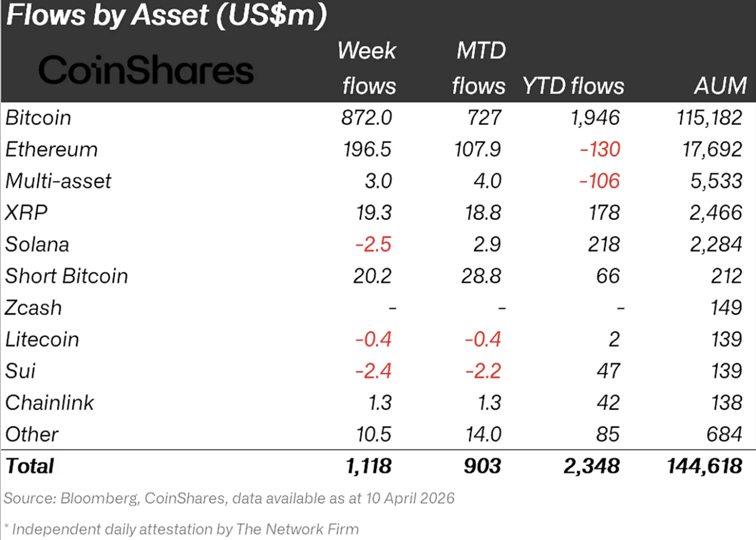The width and height of the screenshot is (756, 540).
Task: Click Ethereum's red YTD value -130
Action: point(600,150)
